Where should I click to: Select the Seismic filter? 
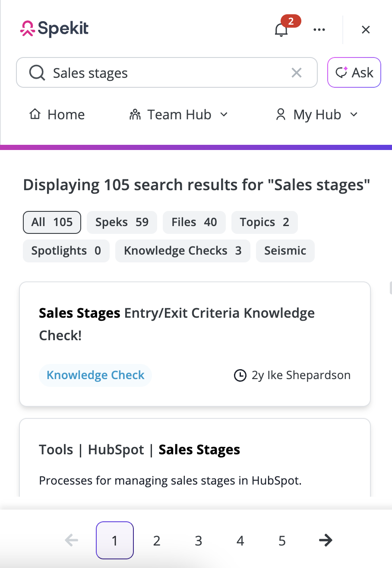tap(285, 251)
